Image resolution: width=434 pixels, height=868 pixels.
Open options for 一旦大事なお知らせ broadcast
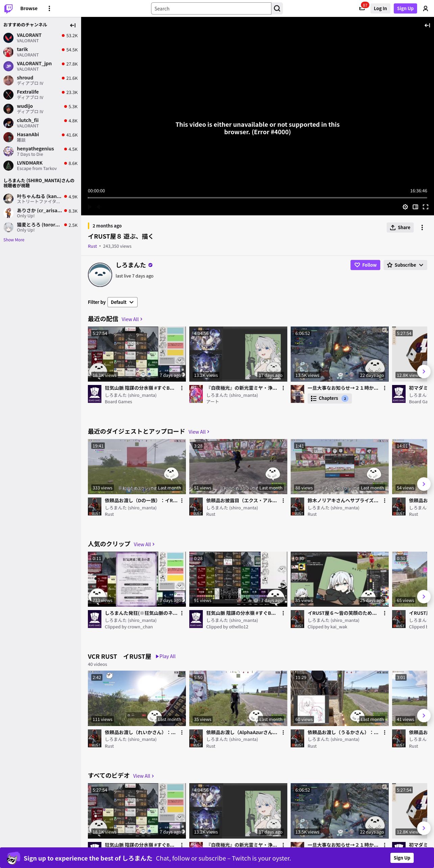tap(385, 388)
